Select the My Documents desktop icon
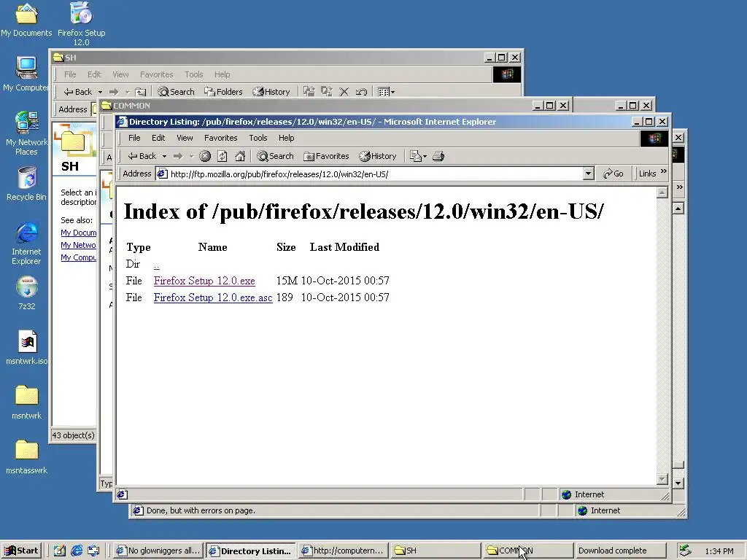Image resolution: width=747 pixels, height=560 pixels. tap(26, 20)
